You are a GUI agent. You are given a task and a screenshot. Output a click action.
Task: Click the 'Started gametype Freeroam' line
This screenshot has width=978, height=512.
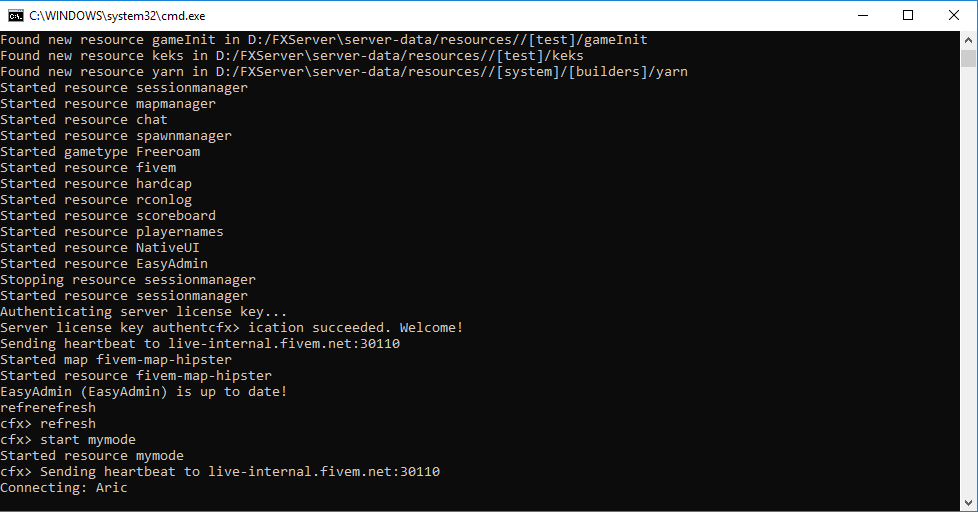100,152
